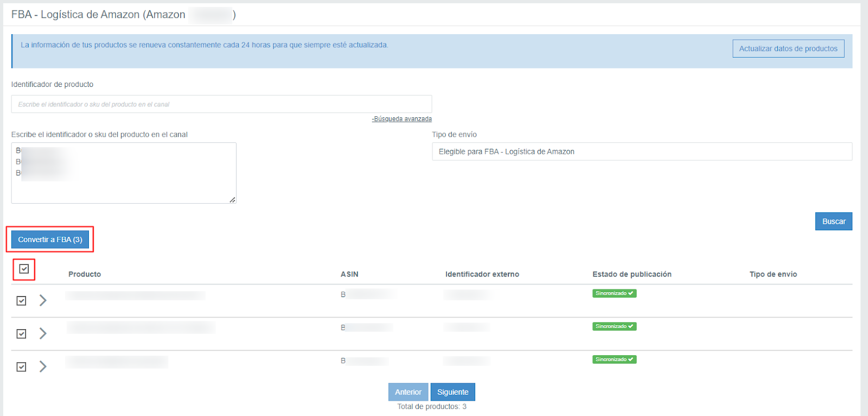Image resolution: width=868 pixels, height=416 pixels.
Task: Click Sincronizado badge in third row
Action: [x=614, y=360]
